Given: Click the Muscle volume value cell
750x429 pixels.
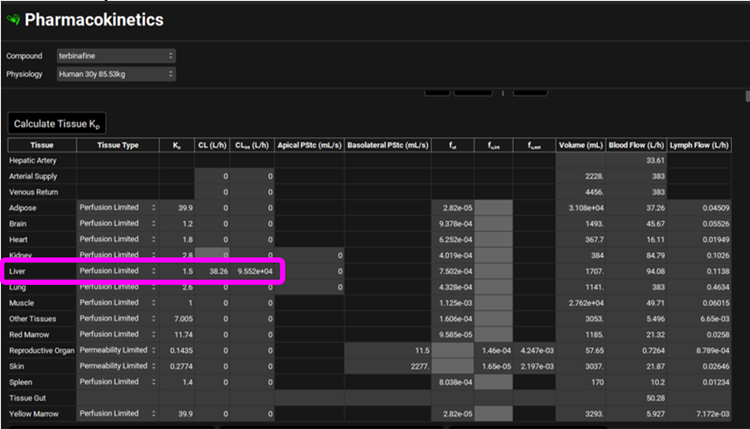Looking at the screenshot, I should coord(581,302).
